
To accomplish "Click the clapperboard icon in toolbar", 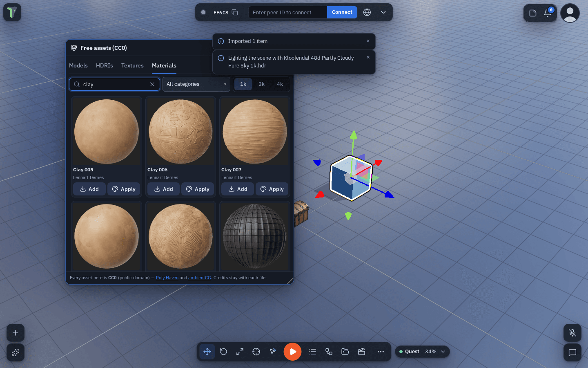I will [x=361, y=352].
